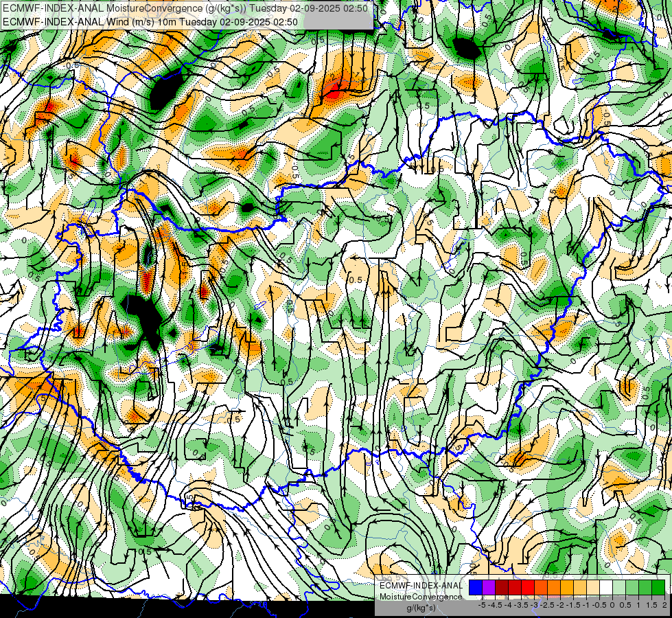
Task: Click the white legend swatch
Action: [605, 588]
